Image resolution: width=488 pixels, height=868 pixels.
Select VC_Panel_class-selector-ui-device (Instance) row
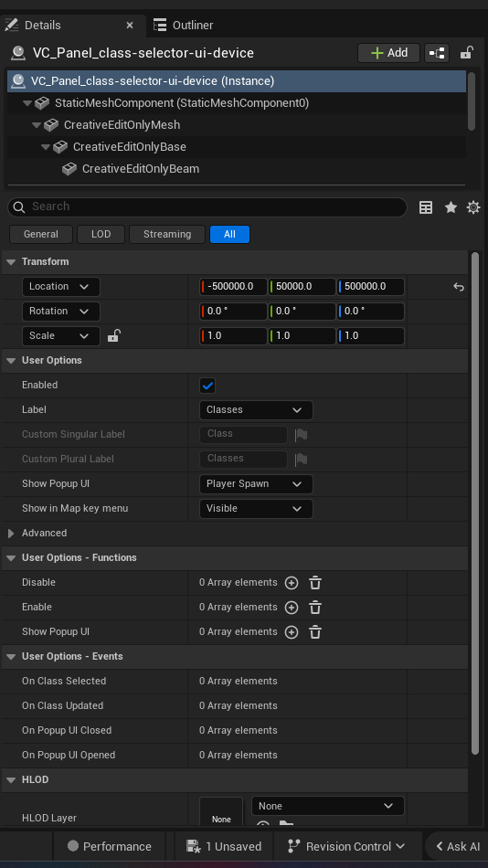point(237,80)
